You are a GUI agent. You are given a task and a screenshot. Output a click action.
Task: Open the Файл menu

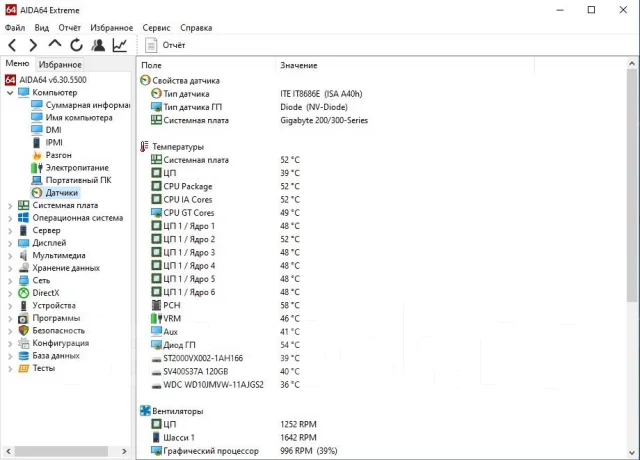pyautogui.click(x=15, y=28)
